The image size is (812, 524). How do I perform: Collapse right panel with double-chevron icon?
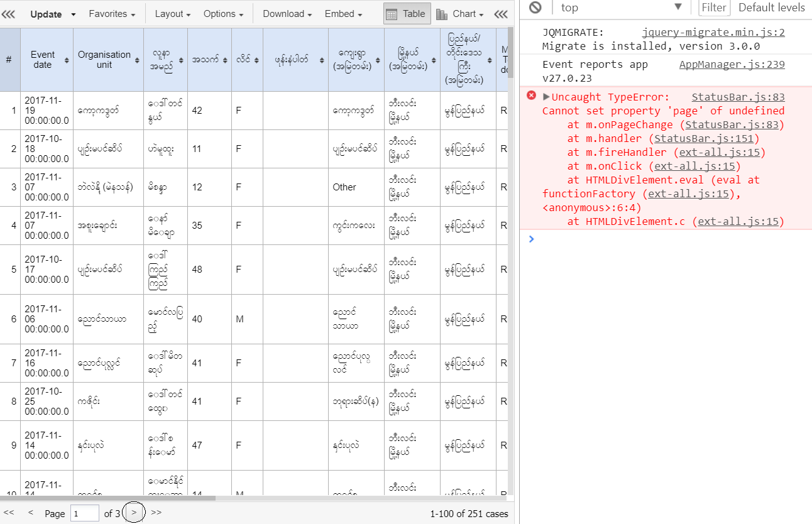tap(501, 14)
